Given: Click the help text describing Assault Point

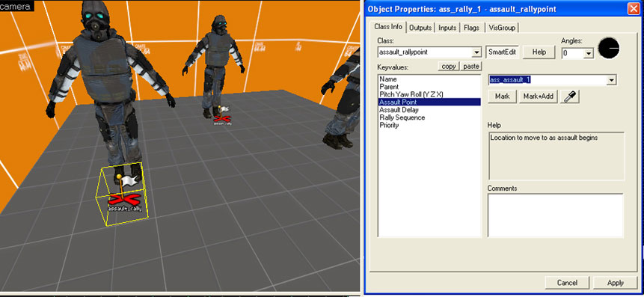Looking at the screenshot, I should click(544, 138).
